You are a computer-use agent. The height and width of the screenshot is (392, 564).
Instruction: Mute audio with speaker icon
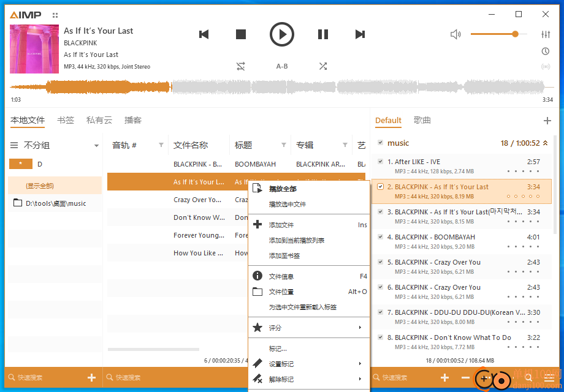pos(455,34)
